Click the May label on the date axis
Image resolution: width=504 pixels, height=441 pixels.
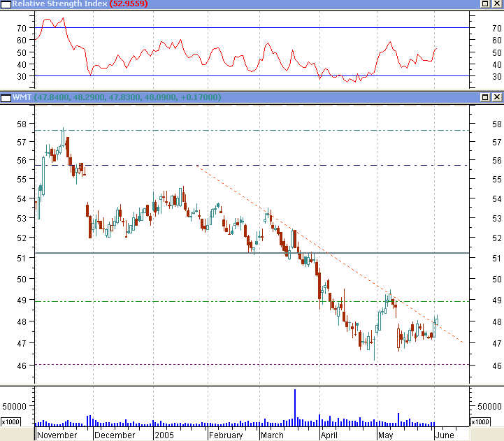[x=385, y=435]
